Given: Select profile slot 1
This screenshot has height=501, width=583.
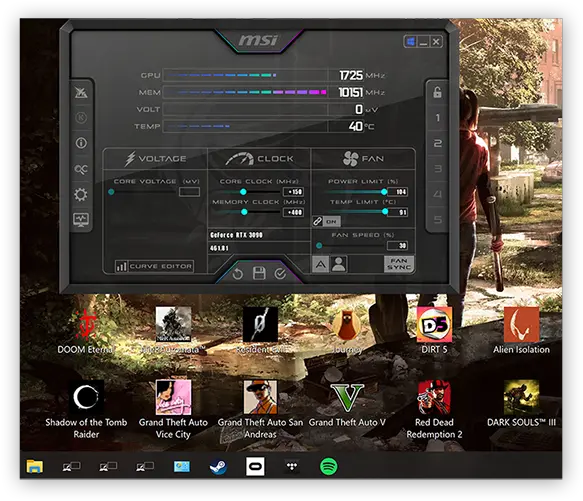Looking at the screenshot, I should click(437, 118).
